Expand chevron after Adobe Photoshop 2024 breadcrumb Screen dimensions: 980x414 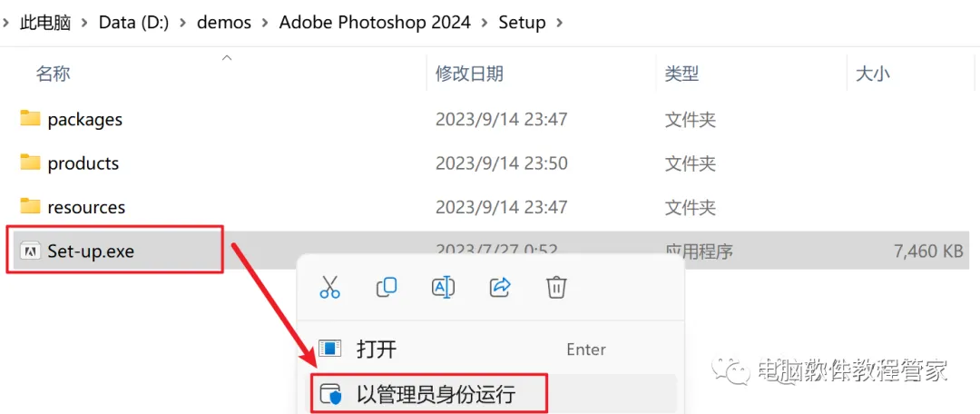pos(484,23)
